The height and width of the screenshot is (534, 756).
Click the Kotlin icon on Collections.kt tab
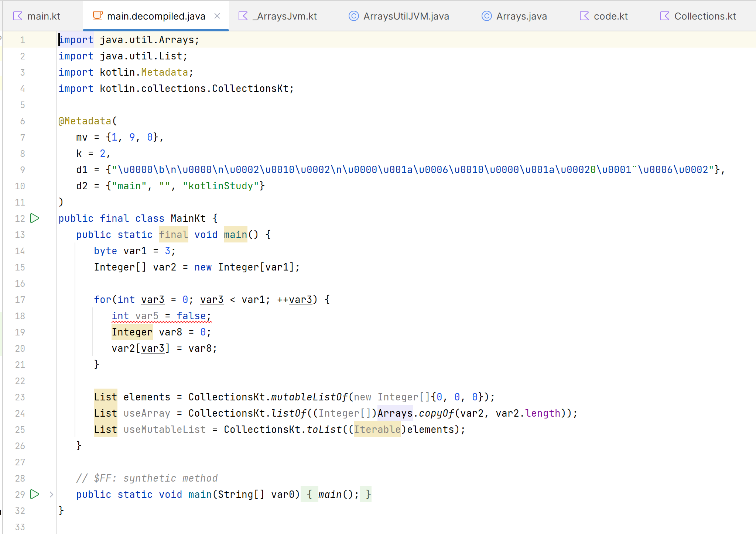point(664,16)
